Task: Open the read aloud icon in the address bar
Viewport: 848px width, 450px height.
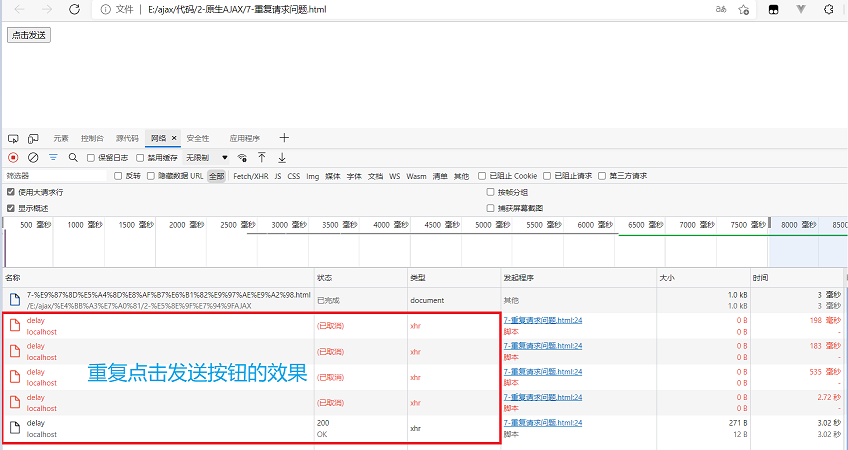Action: click(721, 9)
